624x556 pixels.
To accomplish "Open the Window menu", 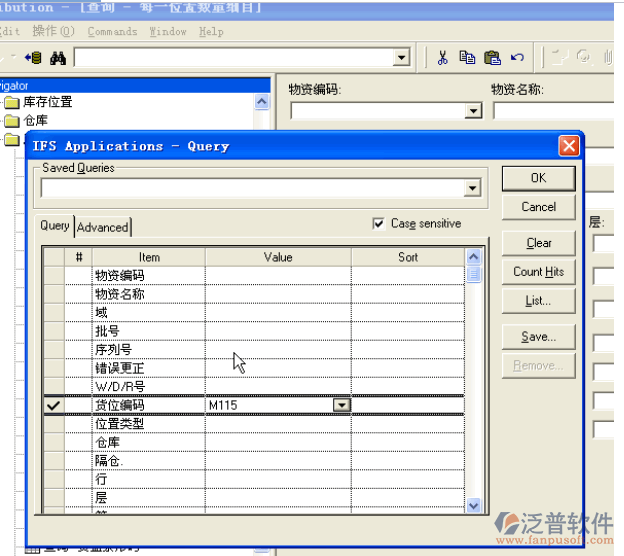I will (168, 31).
